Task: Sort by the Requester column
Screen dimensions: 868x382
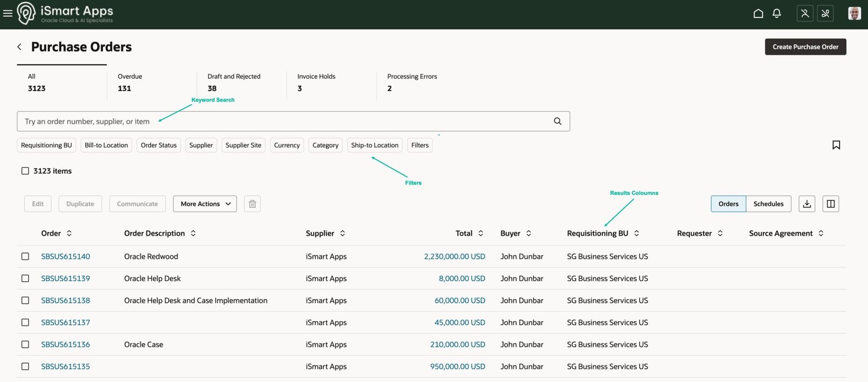Action: tap(720, 233)
